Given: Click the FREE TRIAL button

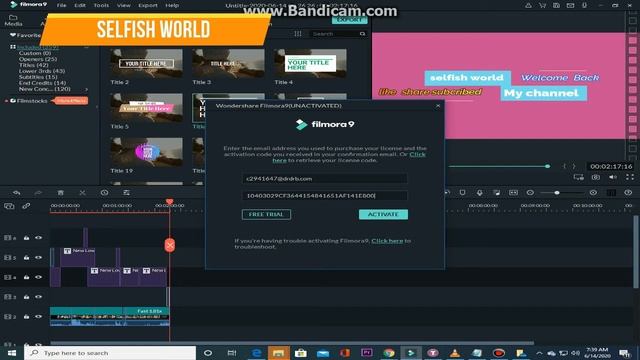Looking at the screenshot, I should (266, 214).
